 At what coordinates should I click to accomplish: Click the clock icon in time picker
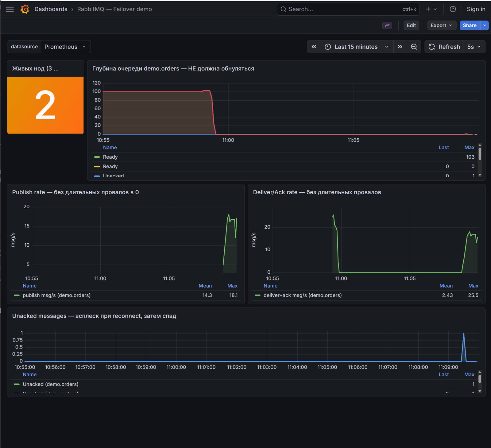(x=328, y=47)
